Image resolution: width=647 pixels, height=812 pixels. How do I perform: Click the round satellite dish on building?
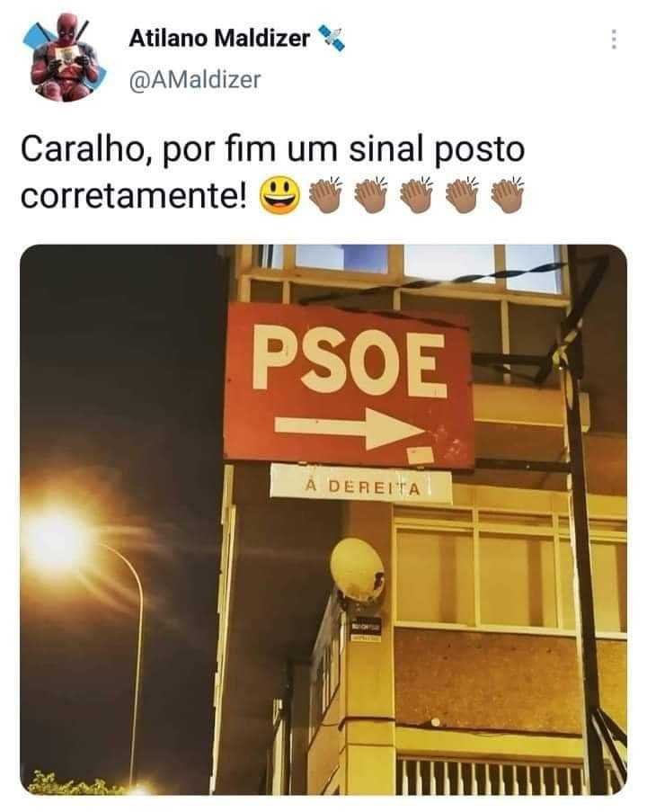[x=358, y=570]
